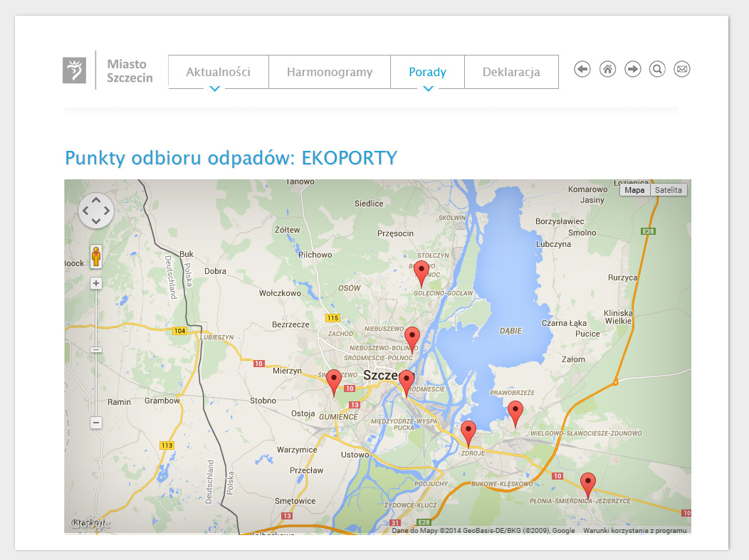Click the Grambow label on map
The height and width of the screenshot is (560, 749).
(162, 401)
